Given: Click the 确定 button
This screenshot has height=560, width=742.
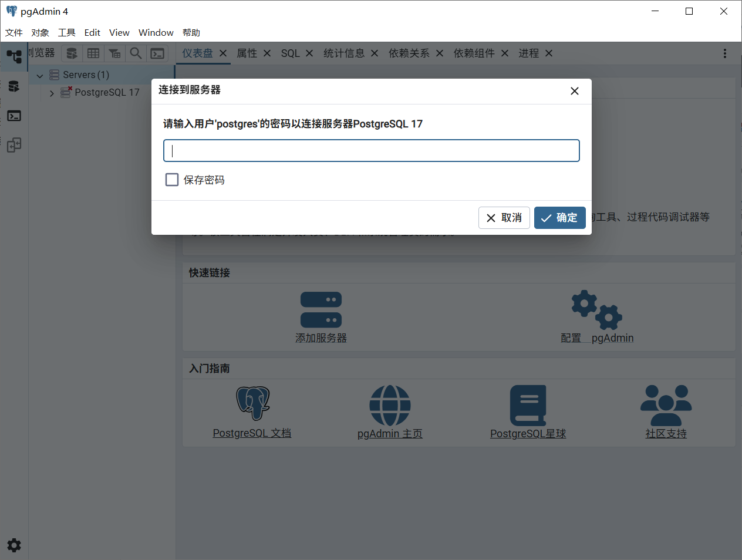Looking at the screenshot, I should pos(560,218).
